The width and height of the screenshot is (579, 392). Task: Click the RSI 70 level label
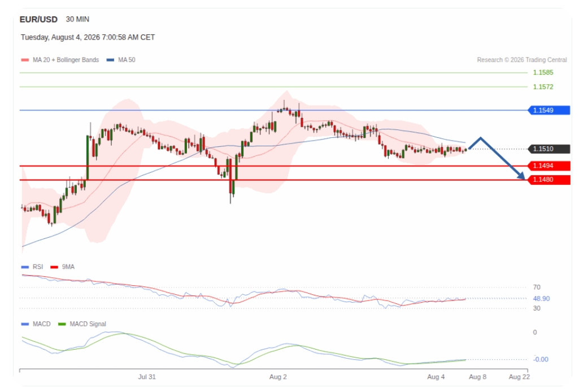point(537,287)
